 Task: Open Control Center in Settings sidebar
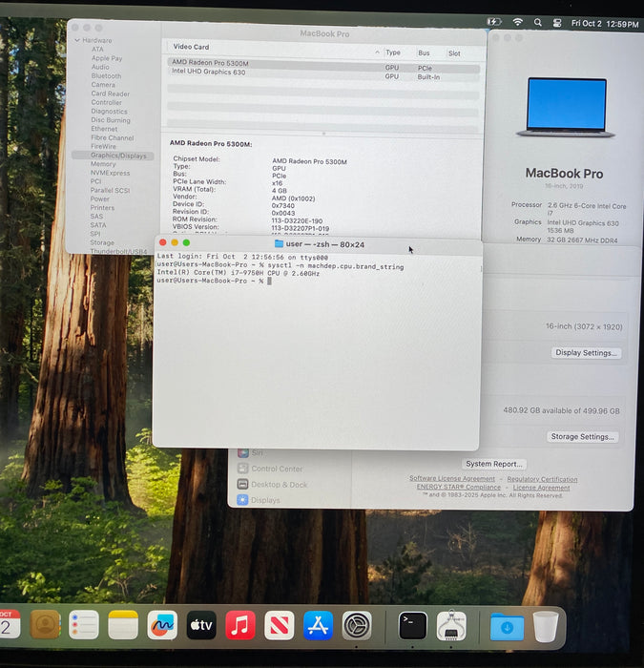(277, 469)
